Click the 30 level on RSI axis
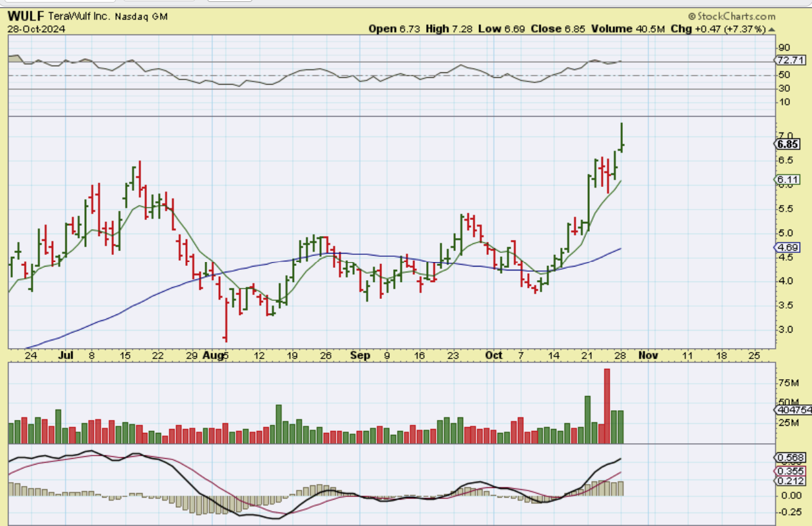 (784, 89)
